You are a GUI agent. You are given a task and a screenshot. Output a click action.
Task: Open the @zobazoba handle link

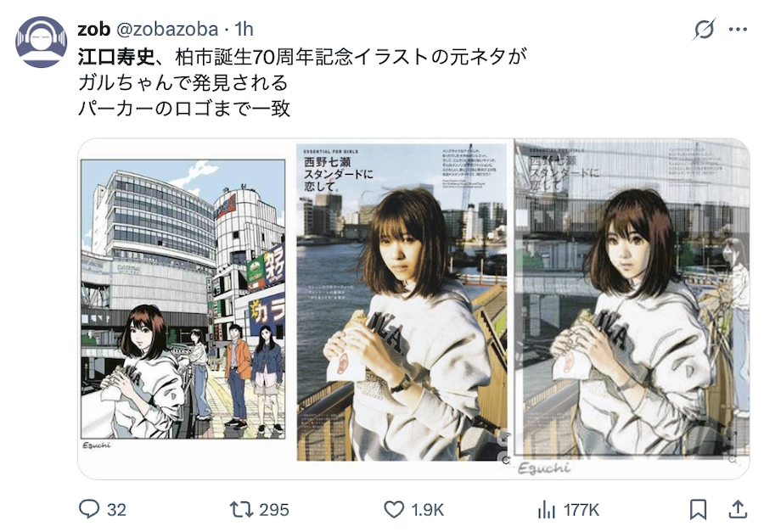coord(167,29)
